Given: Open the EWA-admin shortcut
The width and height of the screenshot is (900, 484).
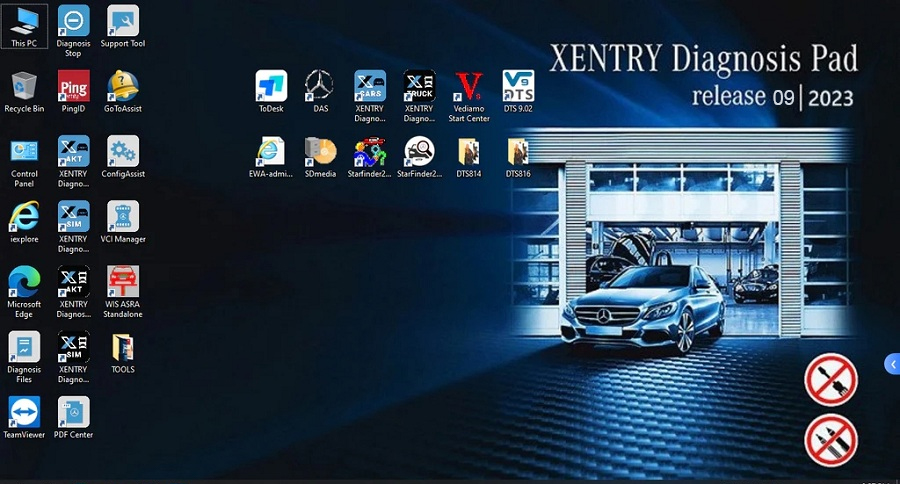Looking at the screenshot, I should pos(271,157).
